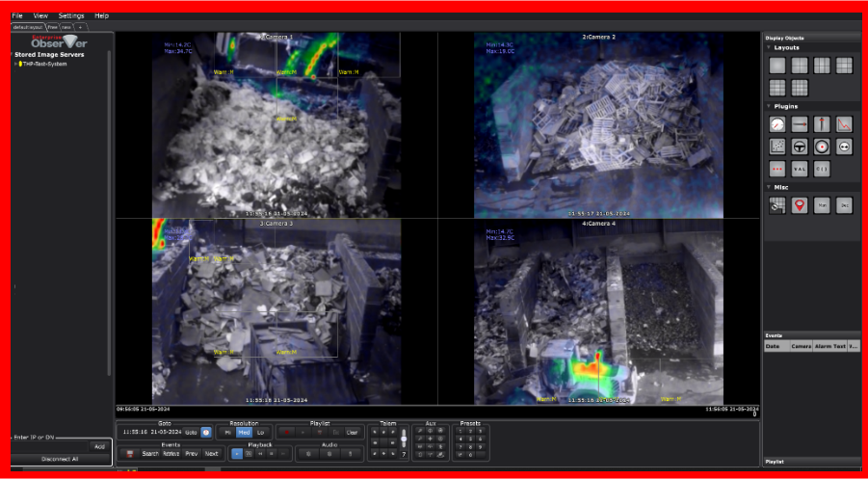Screen dimensions: 868x480
Task: Click the red save events icon
Action: [x=130, y=453]
